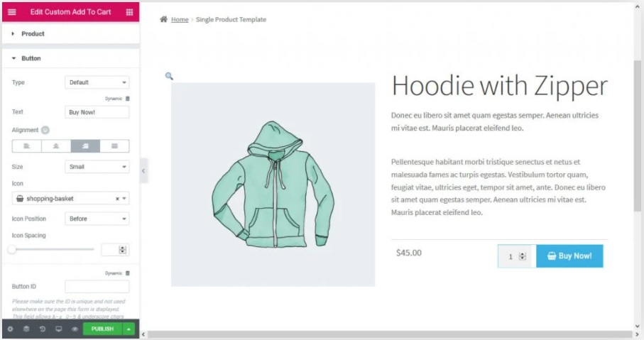Screen dimensions: 644x340
Task: Preview changes with the eye icon
Action: pos(75,329)
